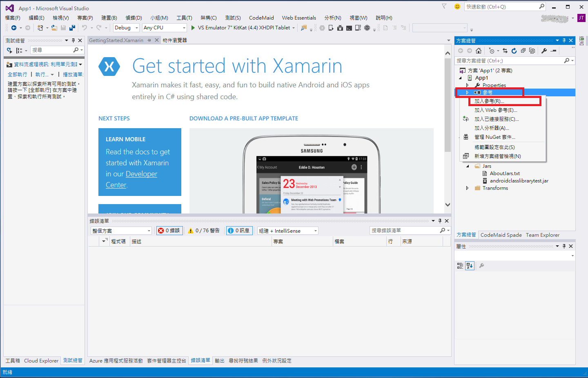
Task: Open the emulator device selection dropdown arrow
Action: pos(293,28)
